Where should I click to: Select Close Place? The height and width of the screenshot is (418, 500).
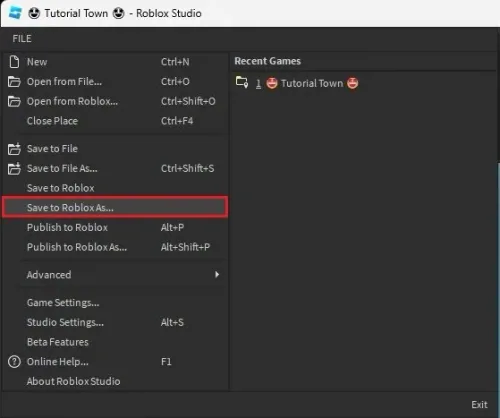115,121
